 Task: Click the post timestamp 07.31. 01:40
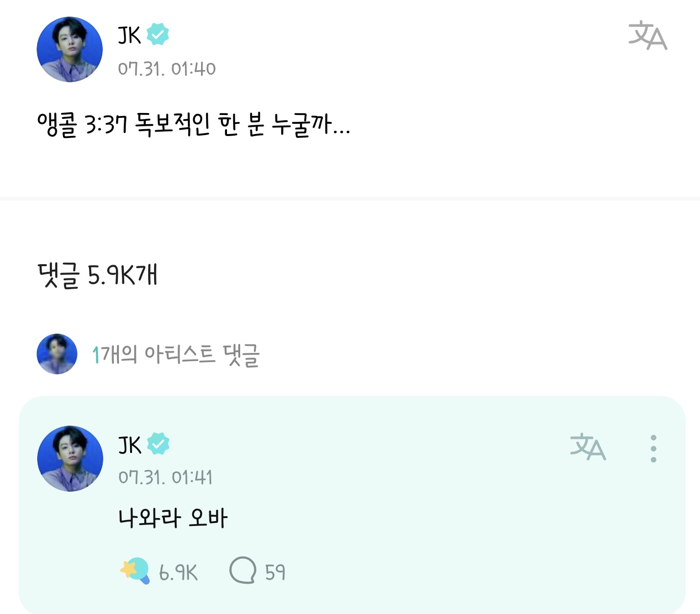coord(166,69)
